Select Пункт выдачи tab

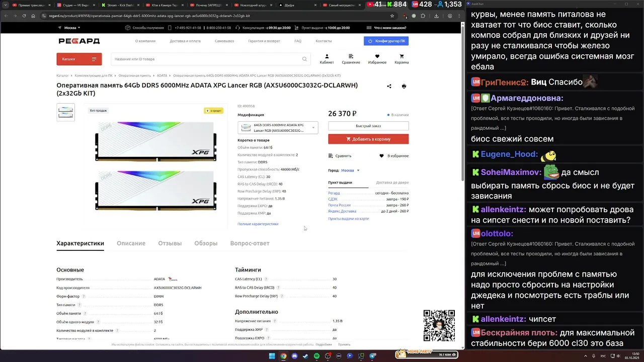tap(340, 183)
